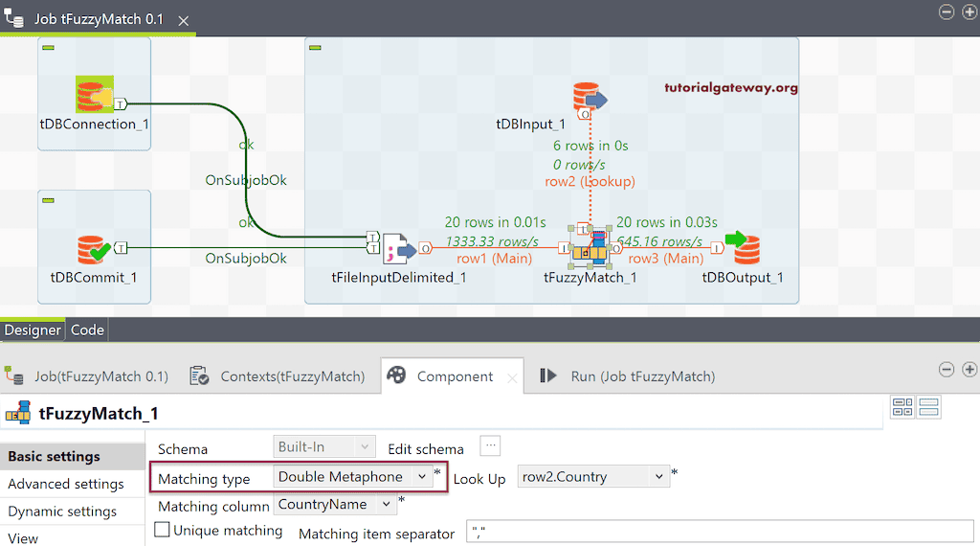
Task: Switch to the Designer tab
Action: [x=33, y=330]
